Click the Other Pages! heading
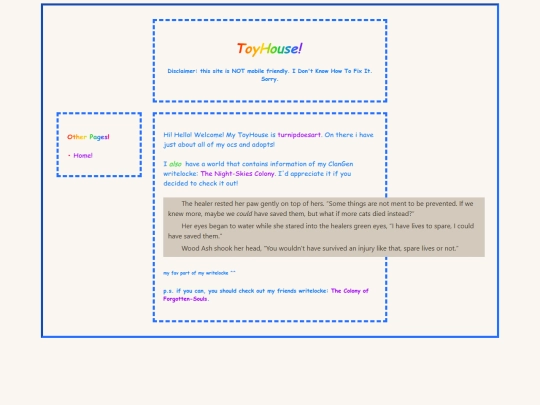This screenshot has height=405, width=540. point(88,137)
